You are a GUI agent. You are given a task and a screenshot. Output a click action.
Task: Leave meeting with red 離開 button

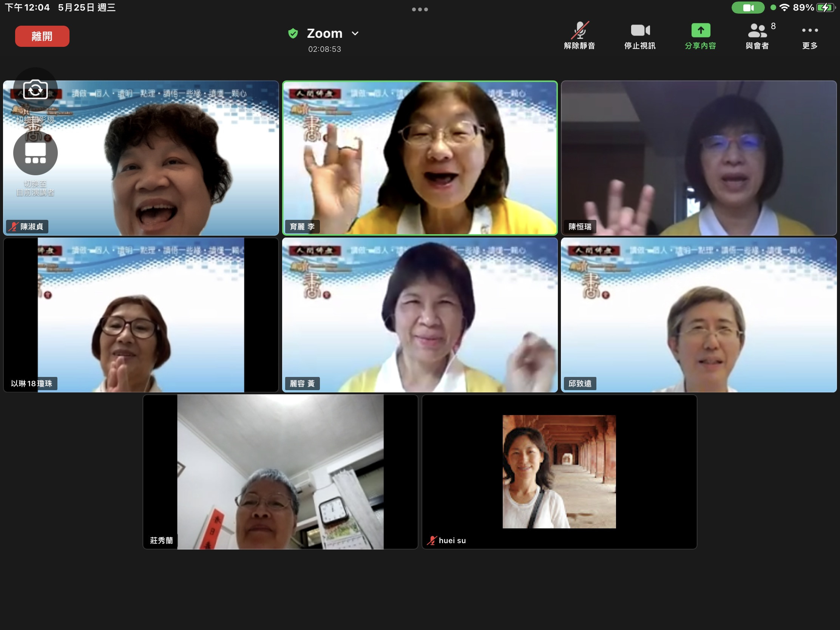(42, 37)
